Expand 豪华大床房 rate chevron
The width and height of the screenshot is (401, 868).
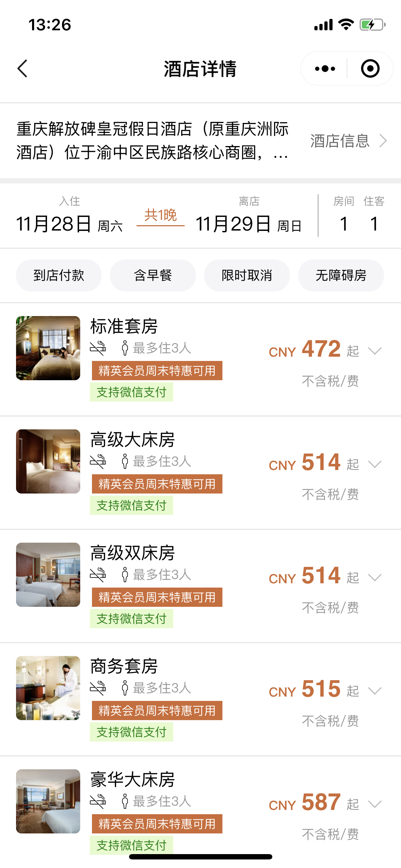375,804
